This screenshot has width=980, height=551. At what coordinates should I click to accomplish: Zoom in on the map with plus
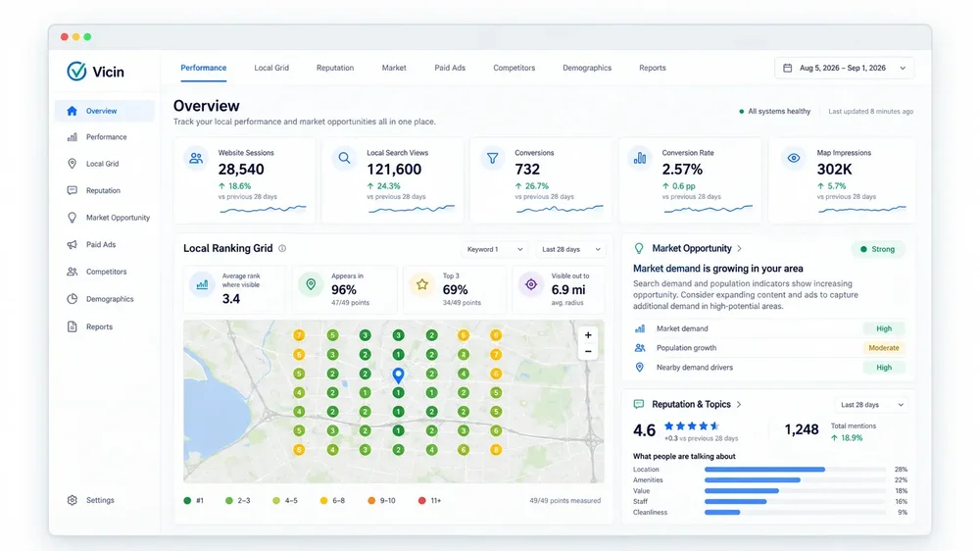click(588, 335)
